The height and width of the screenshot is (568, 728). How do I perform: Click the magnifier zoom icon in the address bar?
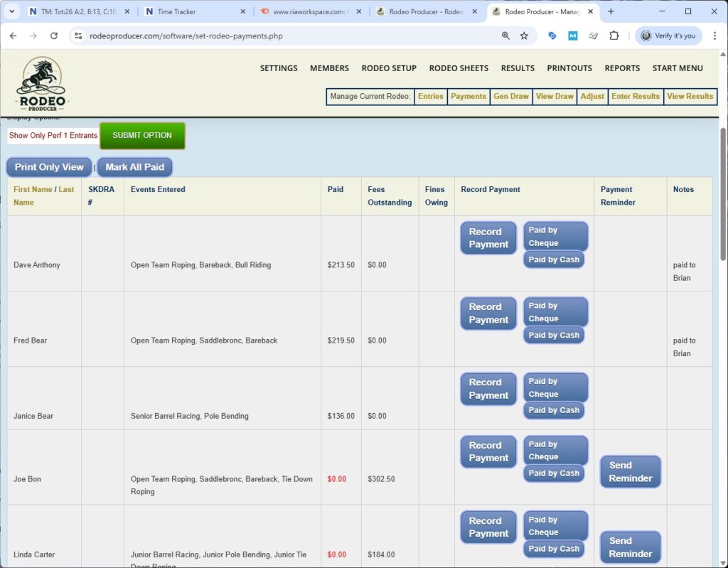click(505, 36)
